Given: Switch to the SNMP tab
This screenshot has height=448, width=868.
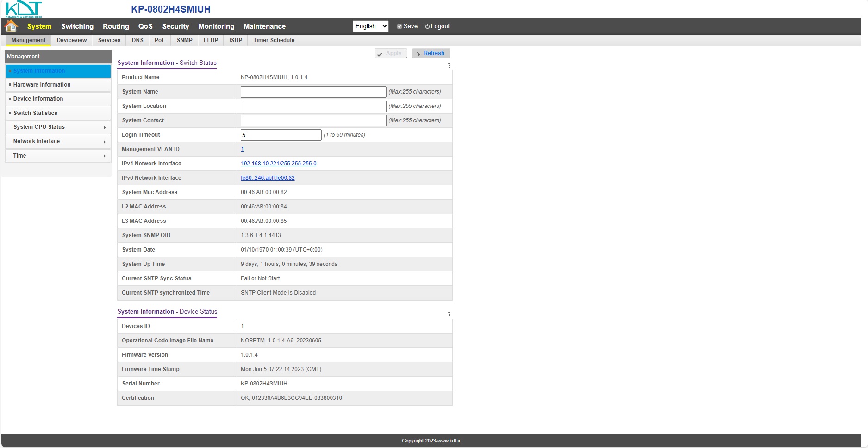Looking at the screenshot, I should tap(184, 40).
